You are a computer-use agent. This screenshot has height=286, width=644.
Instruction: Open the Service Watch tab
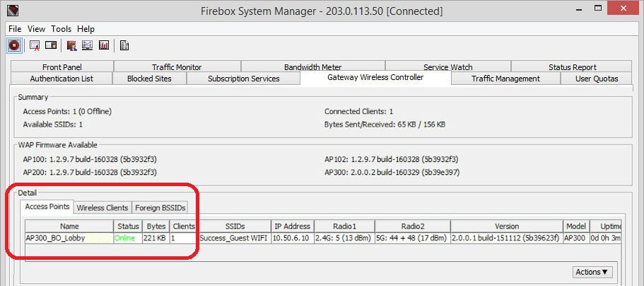(x=448, y=67)
